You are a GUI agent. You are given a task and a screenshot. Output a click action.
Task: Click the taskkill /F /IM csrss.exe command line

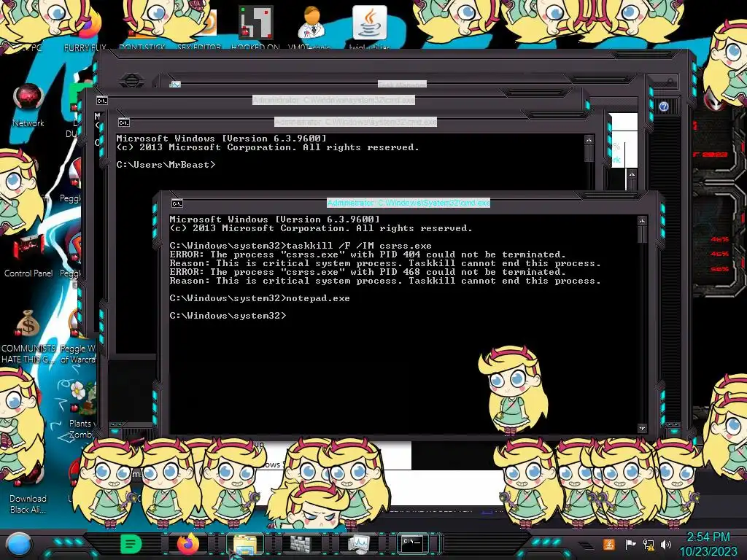click(301, 246)
